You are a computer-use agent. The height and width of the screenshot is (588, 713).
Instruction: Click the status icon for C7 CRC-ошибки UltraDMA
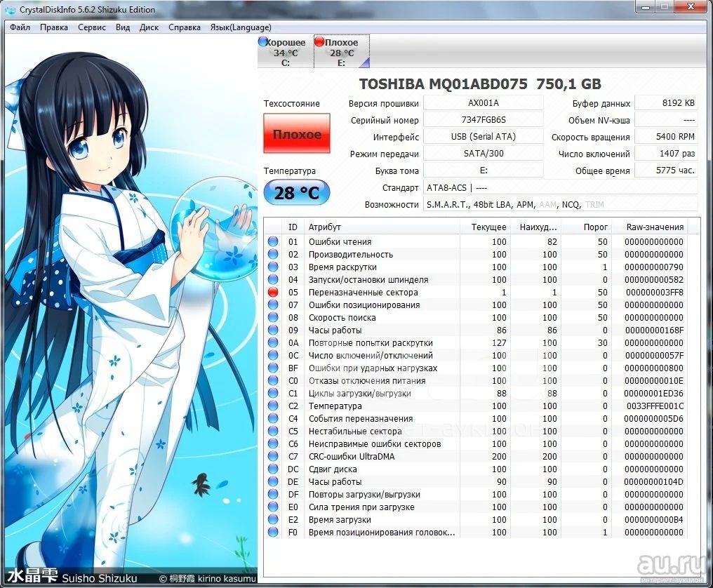(x=273, y=456)
